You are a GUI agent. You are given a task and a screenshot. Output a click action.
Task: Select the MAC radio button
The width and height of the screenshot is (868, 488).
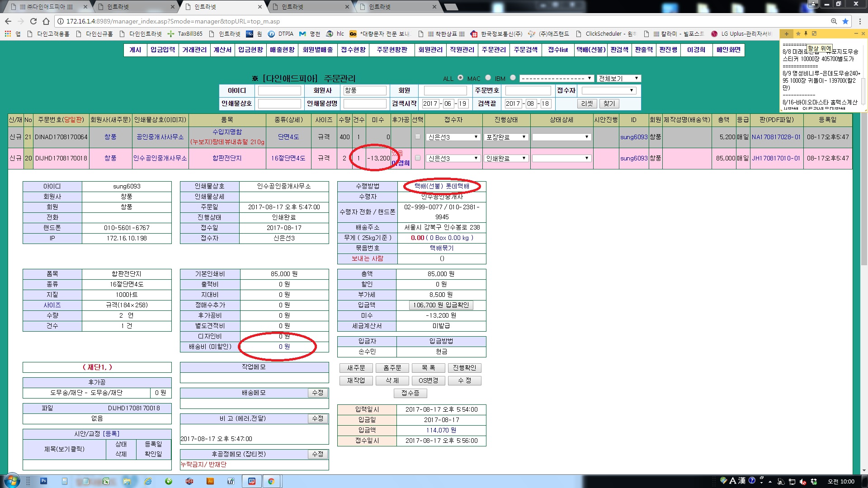(x=488, y=78)
